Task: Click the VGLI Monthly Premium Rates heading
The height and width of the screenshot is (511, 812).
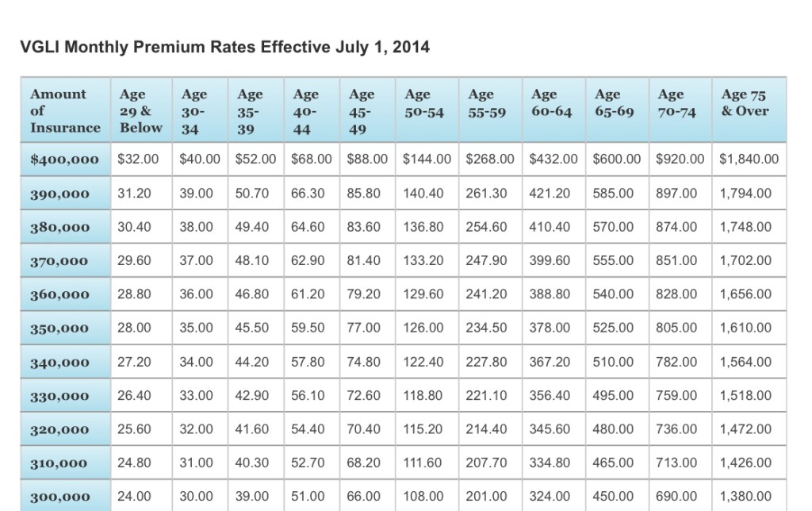Action: pyautogui.click(x=224, y=47)
